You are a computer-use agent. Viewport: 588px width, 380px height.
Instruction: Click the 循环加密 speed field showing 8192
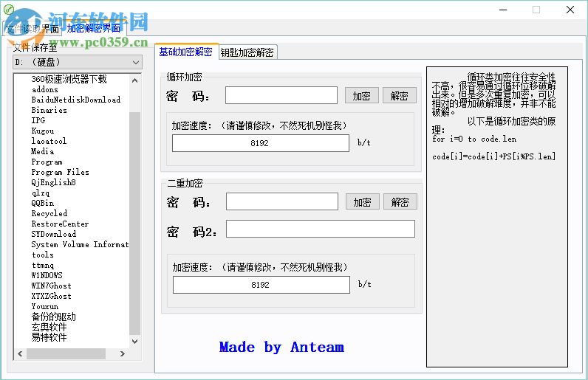click(261, 143)
